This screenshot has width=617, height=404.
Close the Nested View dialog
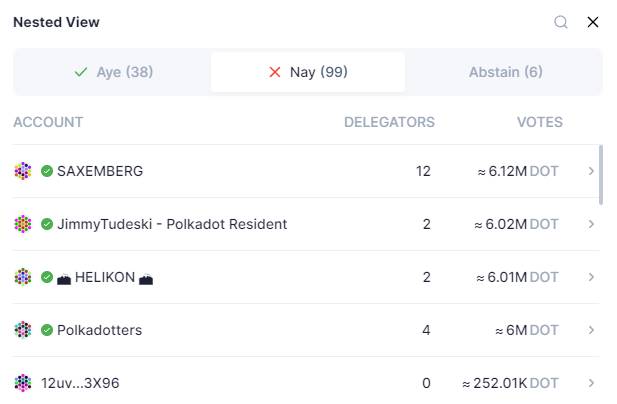(x=593, y=22)
